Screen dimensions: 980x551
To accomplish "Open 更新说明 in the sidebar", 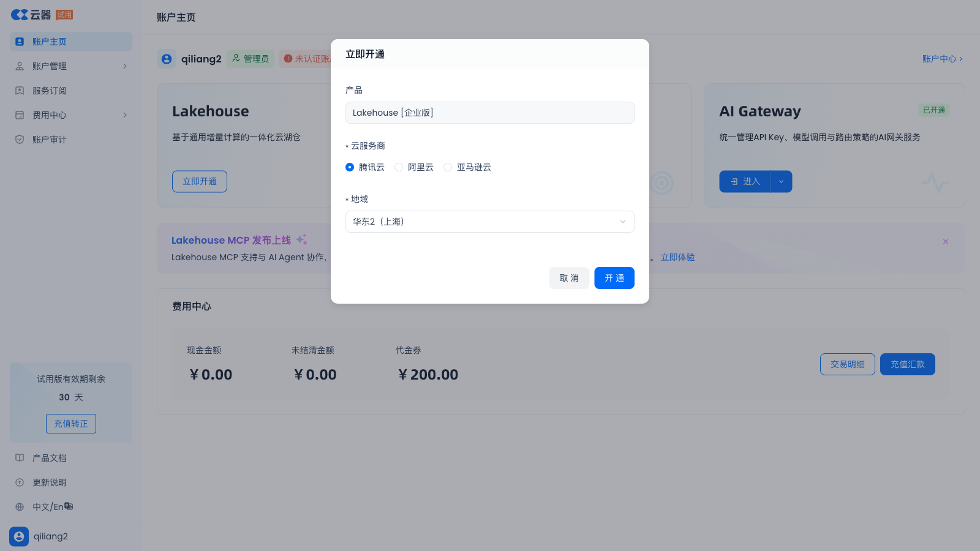I will click(x=71, y=482).
